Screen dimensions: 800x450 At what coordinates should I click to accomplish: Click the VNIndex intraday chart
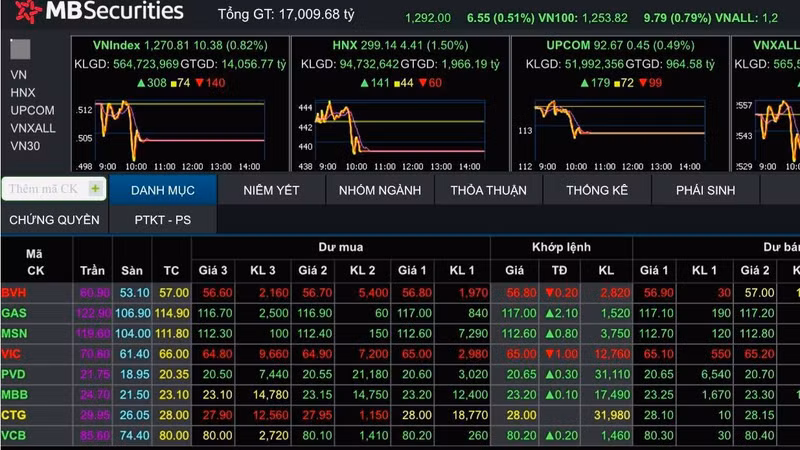click(x=180, y=132)
